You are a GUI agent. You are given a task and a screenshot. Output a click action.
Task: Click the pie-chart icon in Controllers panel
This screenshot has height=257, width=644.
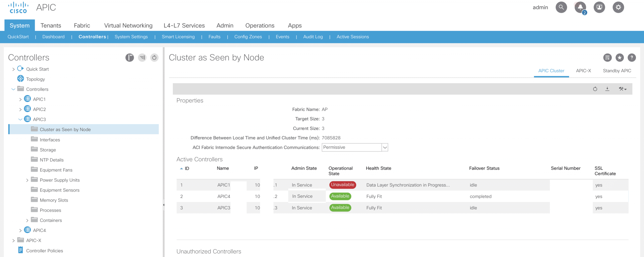point(130,58)
